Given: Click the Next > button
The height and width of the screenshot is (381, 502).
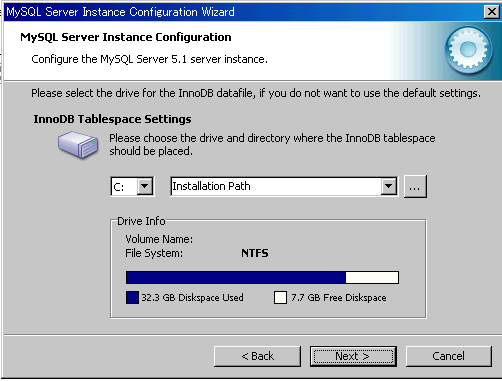Looking at the screenshot, I should coord(353,356).
